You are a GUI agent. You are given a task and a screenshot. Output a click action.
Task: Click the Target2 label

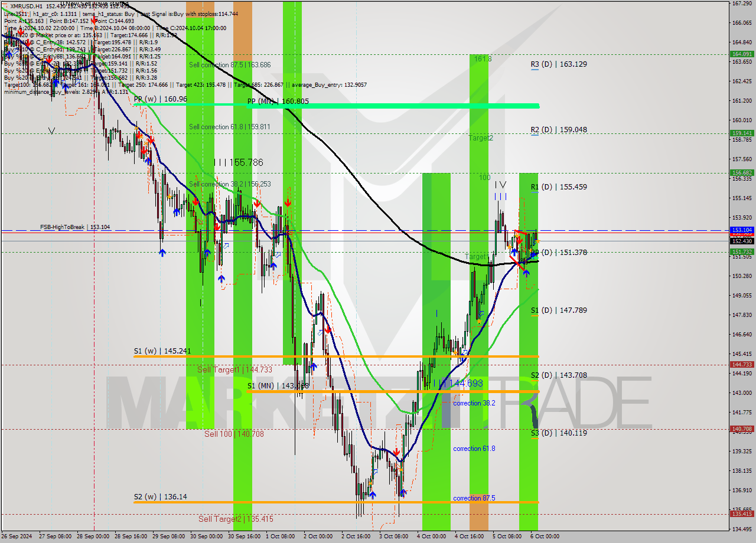point(481,138)
